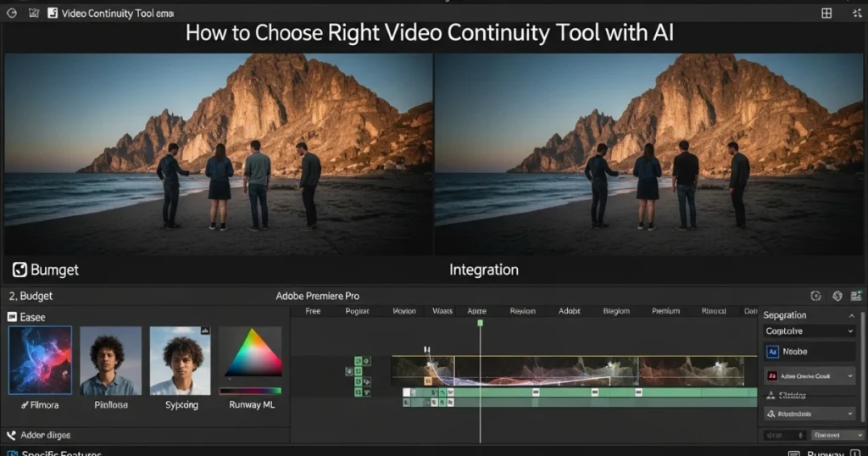Click the Clititles entry
The image size is (868, 456).
[792, 395]
